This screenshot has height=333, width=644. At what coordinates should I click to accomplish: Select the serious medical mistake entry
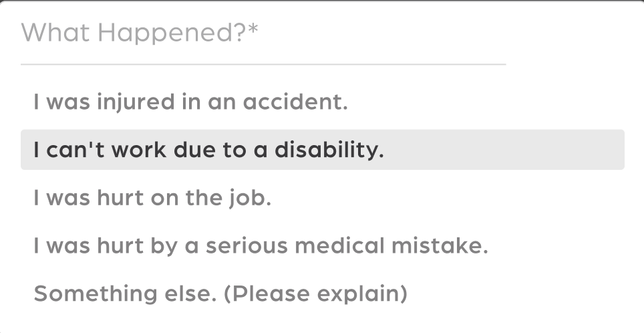coord(261,246)
